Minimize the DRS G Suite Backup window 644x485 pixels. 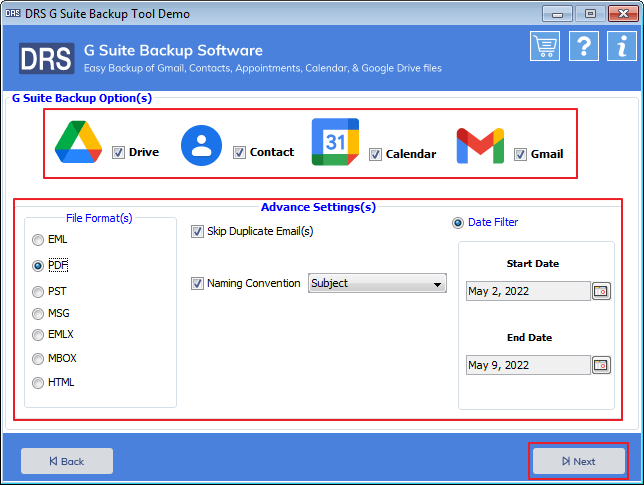557,14
